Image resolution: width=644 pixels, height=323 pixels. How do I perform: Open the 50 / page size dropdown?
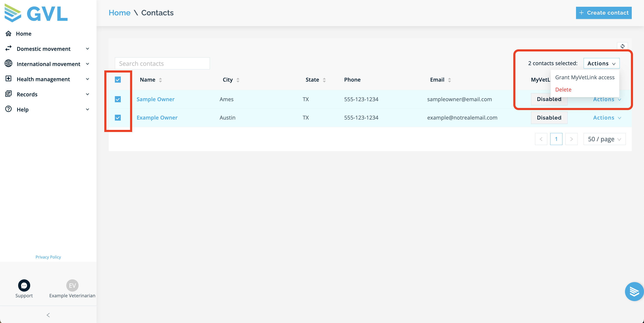tap(605, 139)
